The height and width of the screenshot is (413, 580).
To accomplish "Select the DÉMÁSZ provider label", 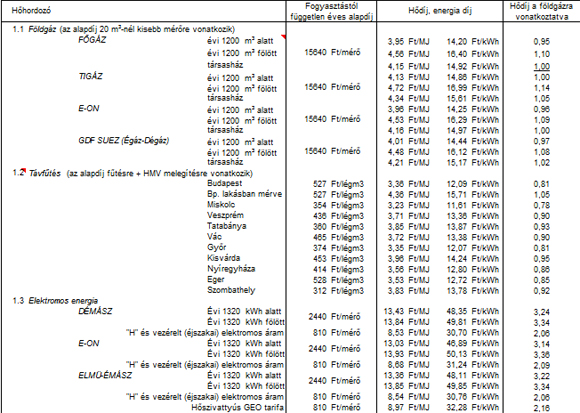I will pyautogui.click(x=95, y=311).
